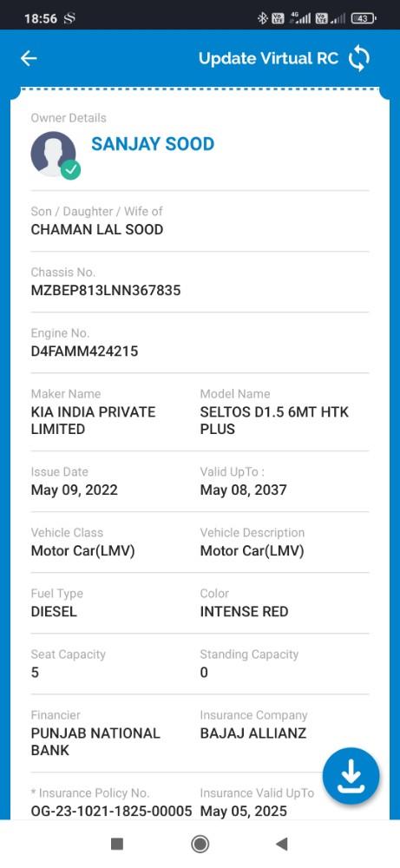Tap the blue download button
The width and height of the screenshot is (400, 868).
coord(351,776)
